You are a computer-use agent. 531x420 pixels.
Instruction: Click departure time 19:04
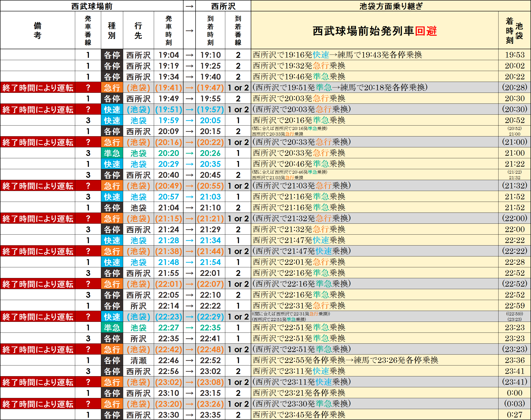click(169, 55)
